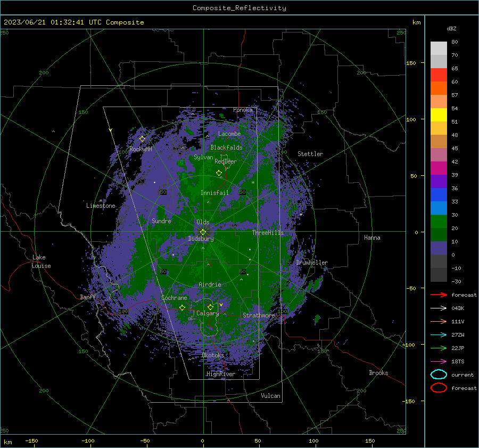The image size is (479, 448).
Task: Click the Limestone label on map
Action: point(101,206)
